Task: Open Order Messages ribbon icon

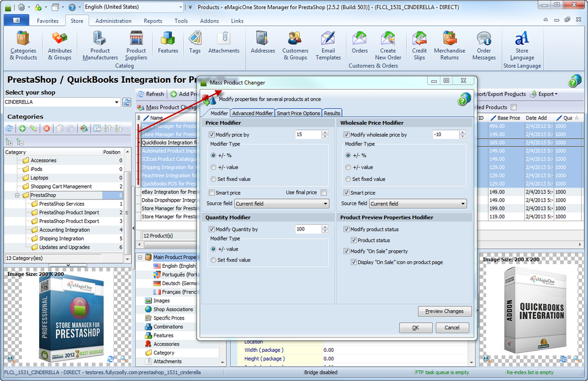Action: [x=484, y=46]
